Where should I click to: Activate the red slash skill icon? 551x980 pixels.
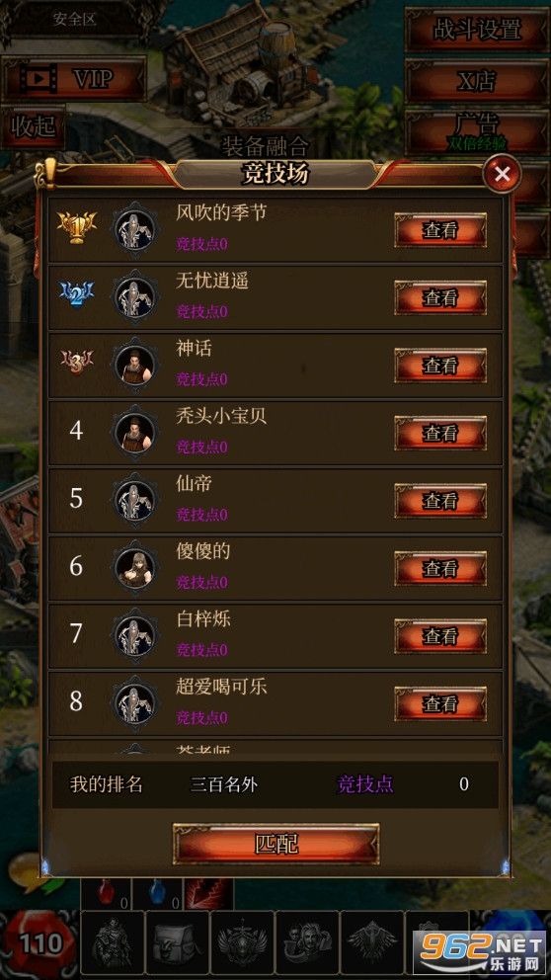[208, 894]
